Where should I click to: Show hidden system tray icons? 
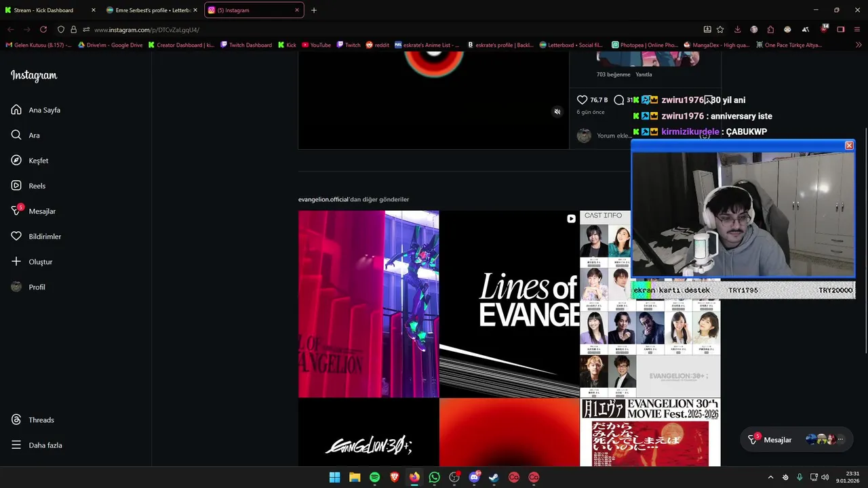click(770, 477)
